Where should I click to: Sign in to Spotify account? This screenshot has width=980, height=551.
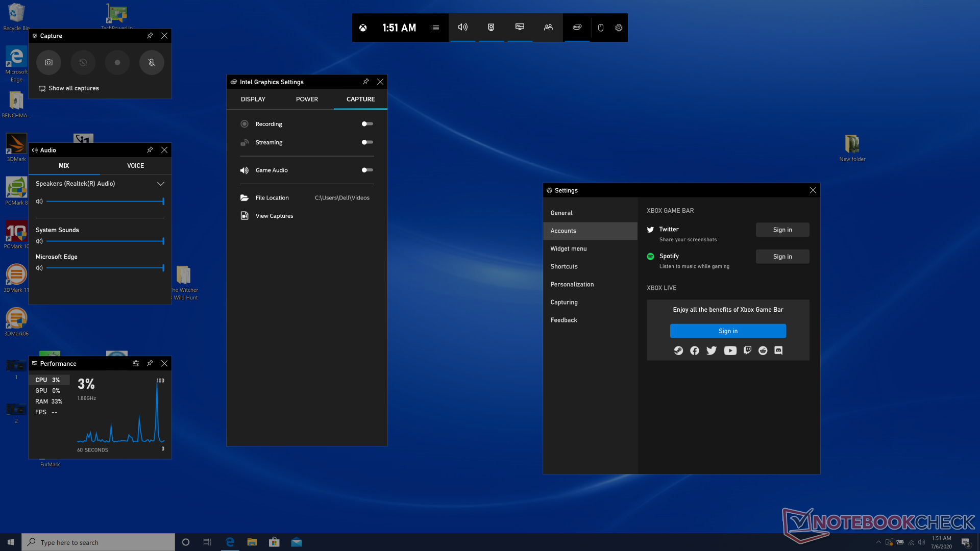782,257
